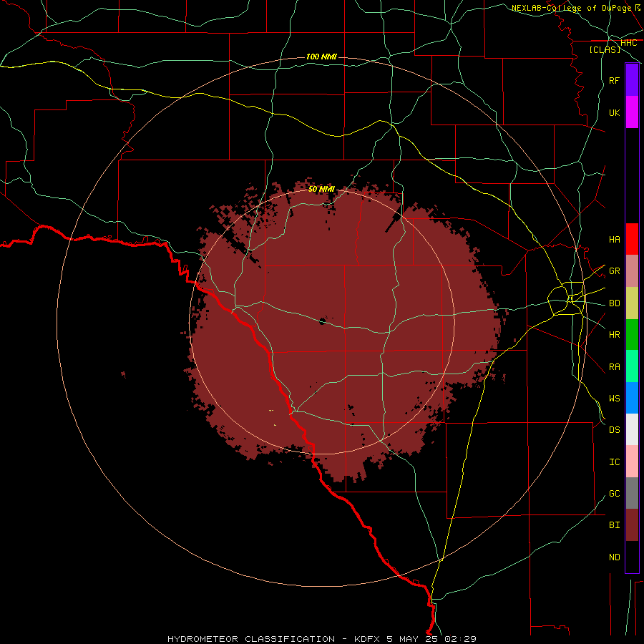
Task: Click the '[CLAS]' legend heading
Action: click(x=605, y=49)
